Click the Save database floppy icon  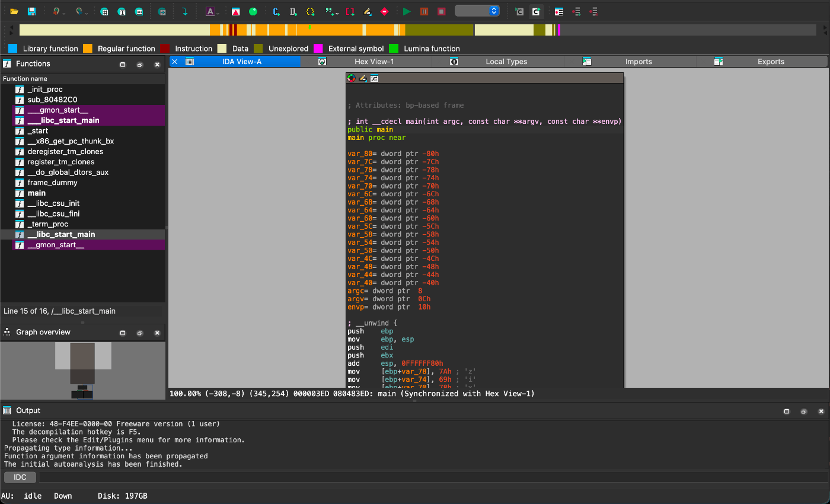pyautogui.click(x=31, y=11)
